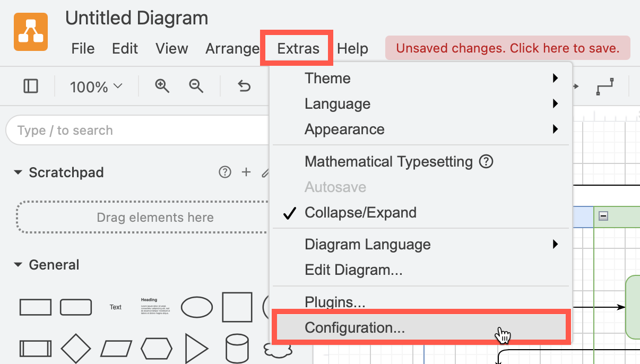Open the Scratchpad help question icon

(x=225, y=172)
